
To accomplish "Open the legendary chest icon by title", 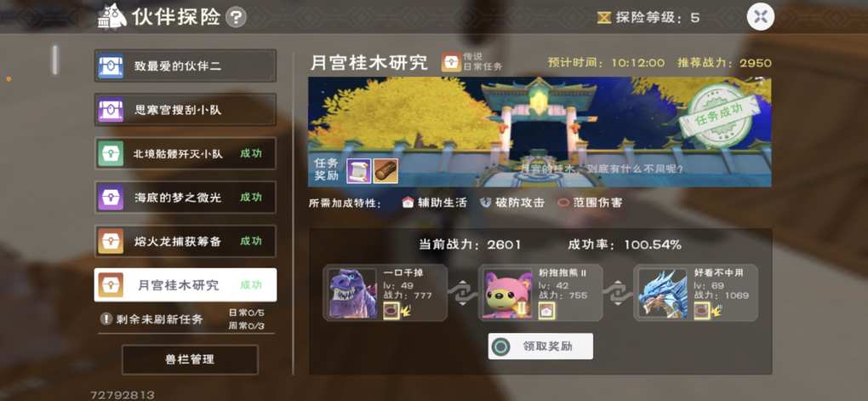I will pos(451,63).
